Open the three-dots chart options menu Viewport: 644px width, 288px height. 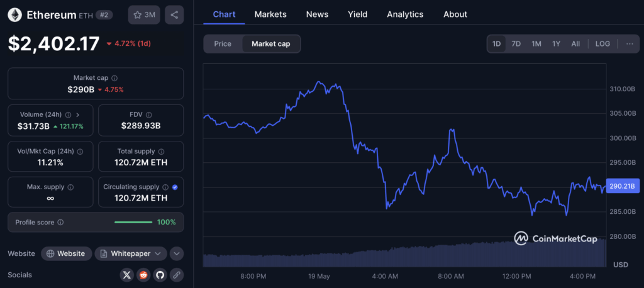click(x=630, y=44)
